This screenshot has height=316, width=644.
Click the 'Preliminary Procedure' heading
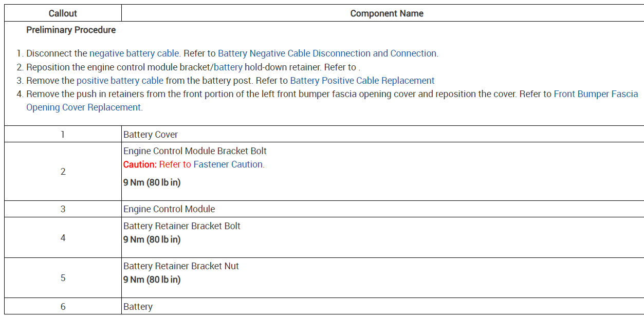coord(71,30)
